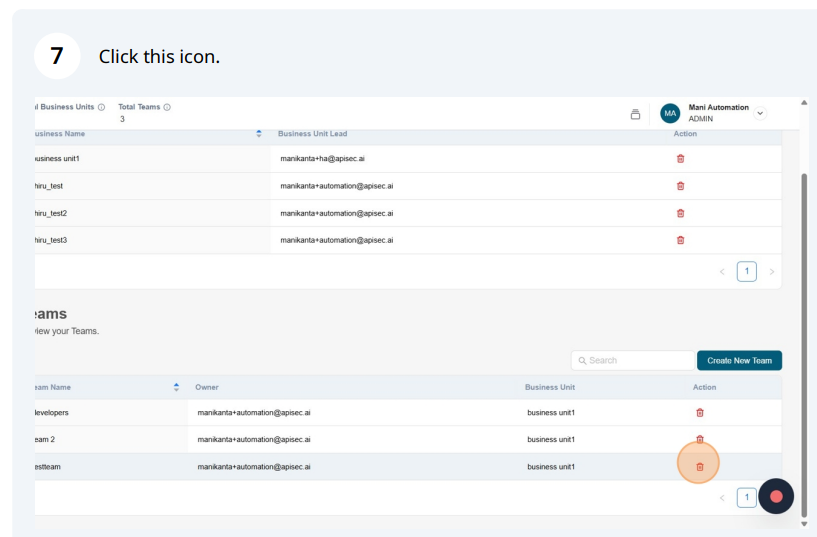Delete the developers team

tap(700, 412)
